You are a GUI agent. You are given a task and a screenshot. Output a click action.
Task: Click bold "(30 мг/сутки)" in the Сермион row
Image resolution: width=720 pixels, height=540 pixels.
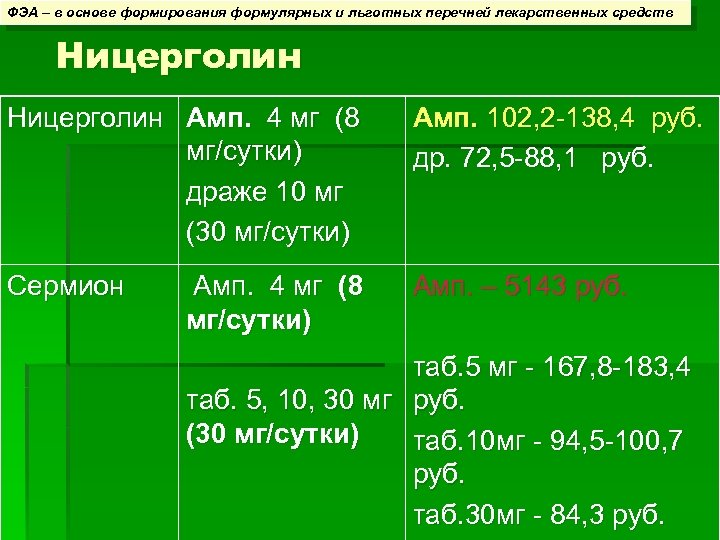[x=273, y=434]
